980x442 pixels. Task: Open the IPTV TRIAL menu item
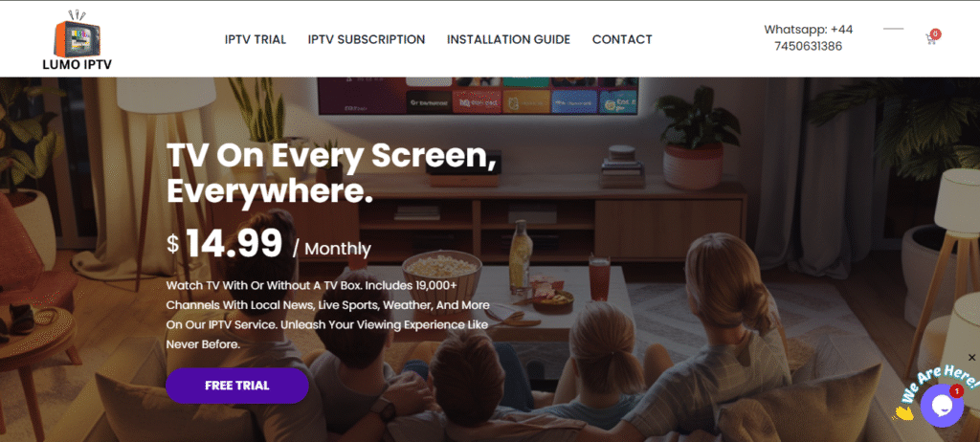click(x=255, y=39)
